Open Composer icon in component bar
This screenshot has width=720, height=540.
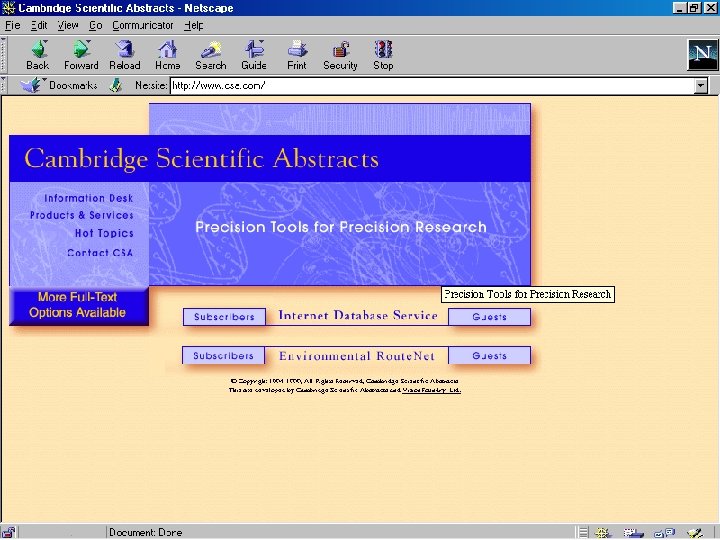click(695, 533)
